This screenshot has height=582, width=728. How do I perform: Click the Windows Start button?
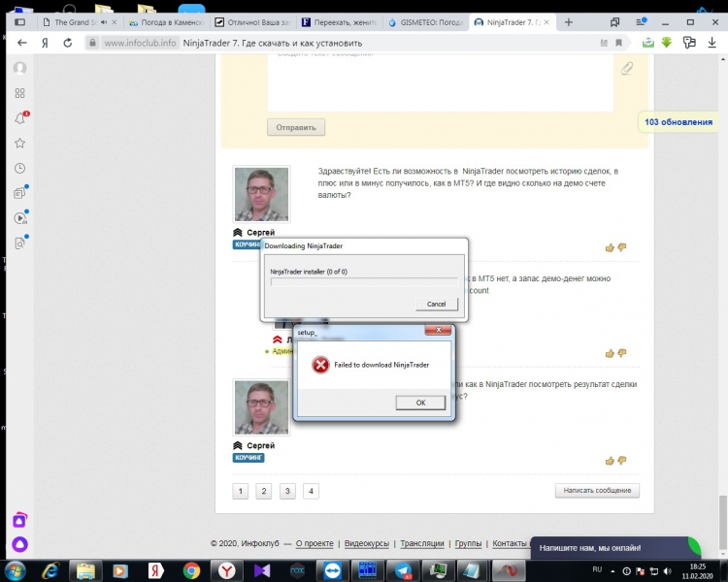15,571
